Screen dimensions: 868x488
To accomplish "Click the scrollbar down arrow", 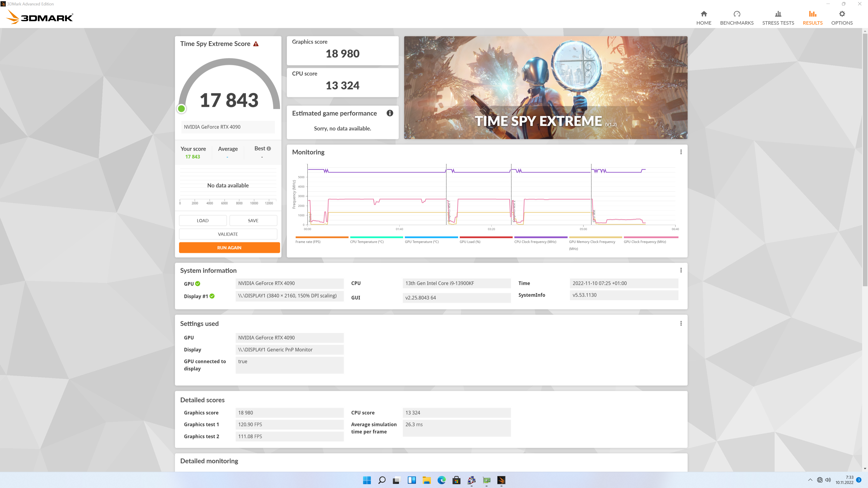I will click(865, 469).
